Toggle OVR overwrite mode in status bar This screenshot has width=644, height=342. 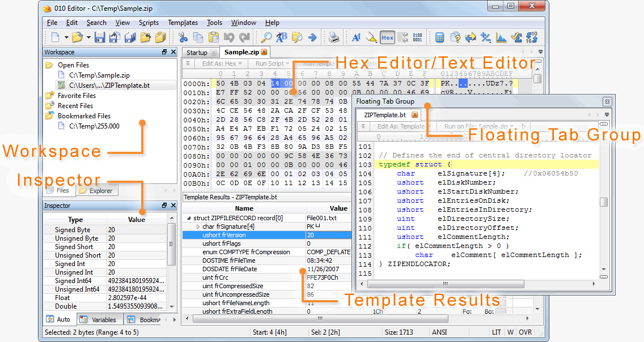525,332
